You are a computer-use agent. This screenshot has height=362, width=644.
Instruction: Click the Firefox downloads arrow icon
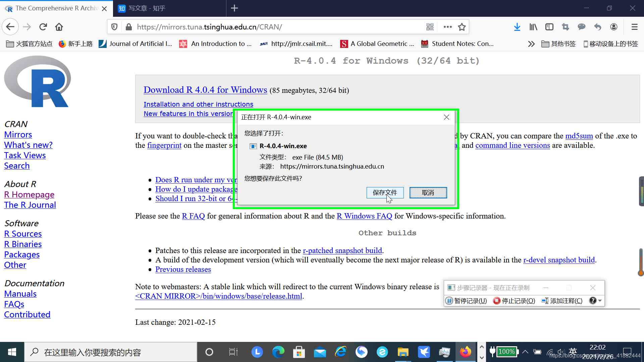tap(517, 27)
